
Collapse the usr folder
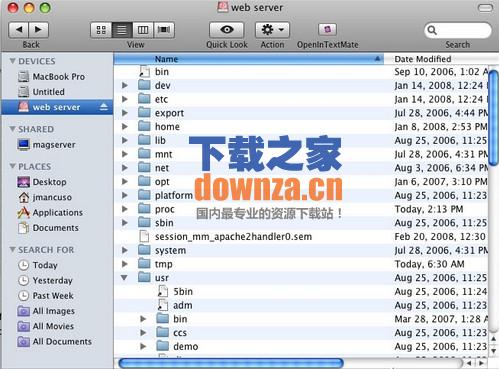[x=124, y=277]
